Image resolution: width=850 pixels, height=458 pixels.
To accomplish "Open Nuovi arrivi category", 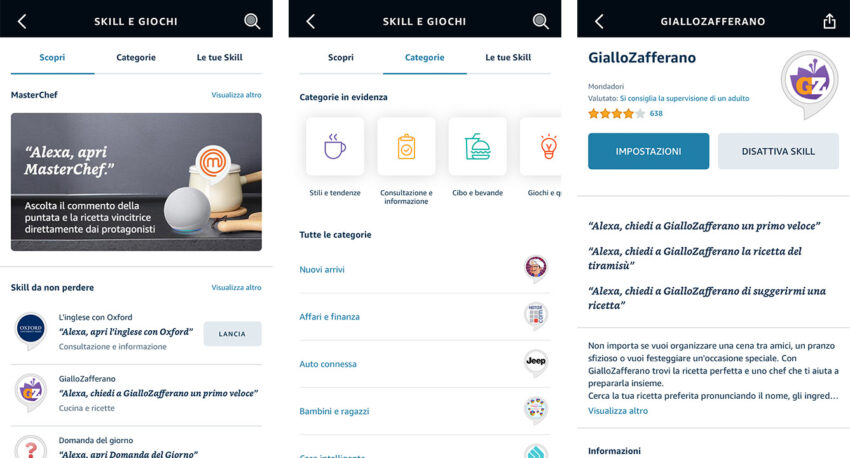I will [x=424, y=269].
